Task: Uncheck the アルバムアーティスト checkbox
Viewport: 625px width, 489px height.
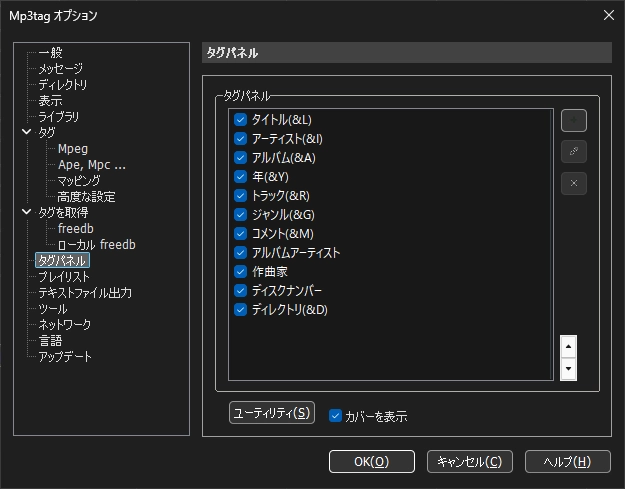Action: coord(240,252)
